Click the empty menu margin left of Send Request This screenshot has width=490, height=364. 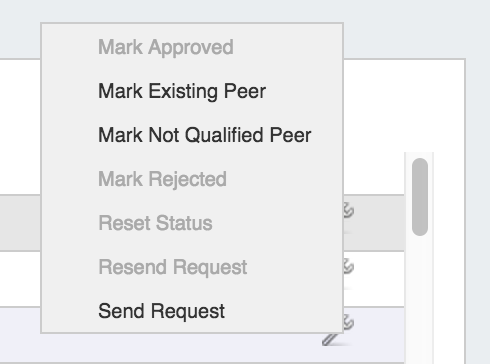(69, 311)
